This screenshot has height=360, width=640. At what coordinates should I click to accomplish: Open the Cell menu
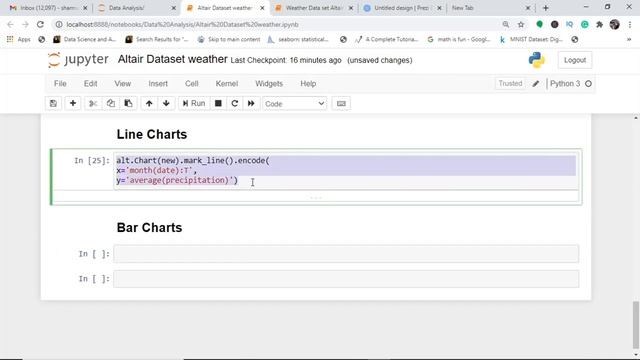[x=191, y=84]
